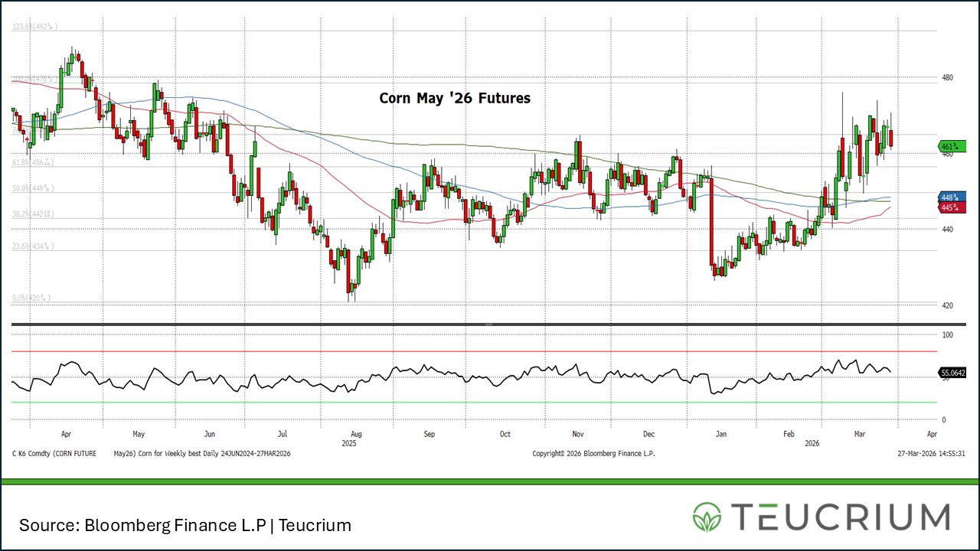The height and width of the screenshot is (551, 980).
Task: Click the blue 448 moving average tag
Action: click(x=950, y=197)
